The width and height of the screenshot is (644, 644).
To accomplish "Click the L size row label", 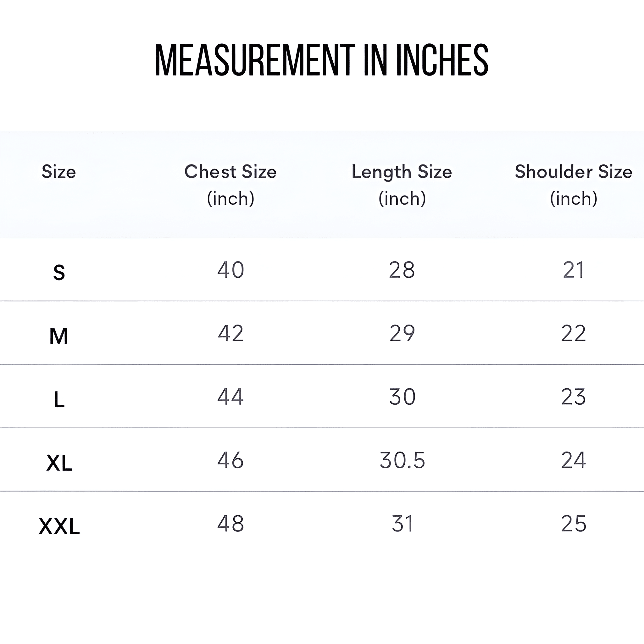I will [59, 399].
